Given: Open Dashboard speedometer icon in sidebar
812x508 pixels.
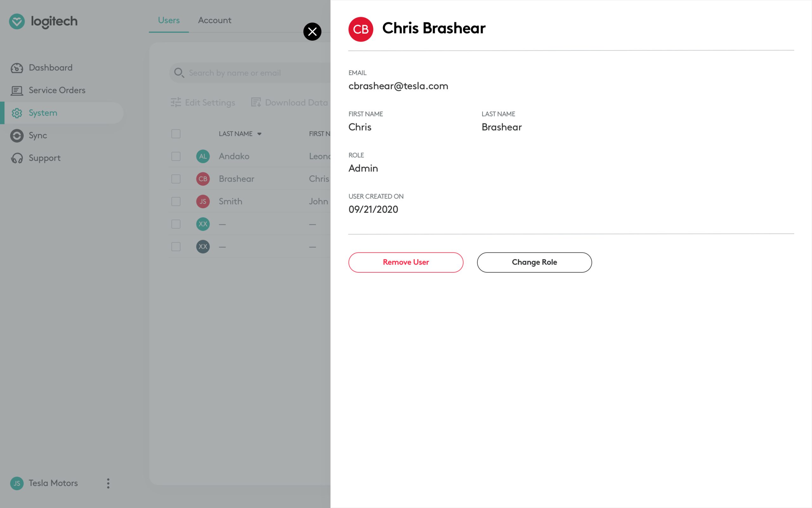Looking at the screenshot, I should (x=17, y=68).
